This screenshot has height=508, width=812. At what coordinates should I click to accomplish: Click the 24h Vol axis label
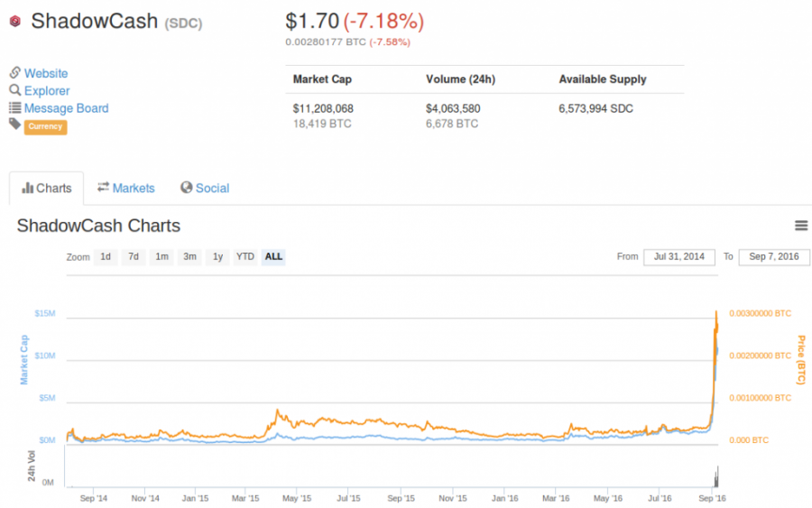(31, 466)
